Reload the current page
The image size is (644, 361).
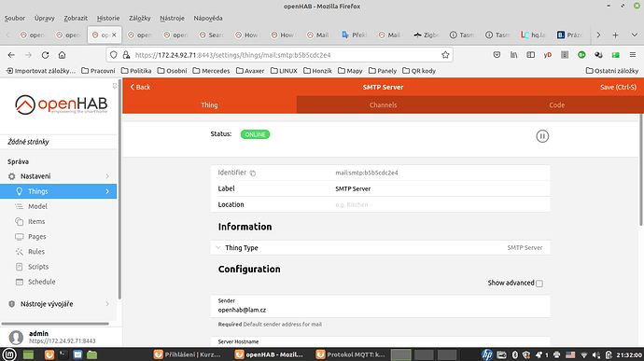pyautogui.click(x=45, y=55)
